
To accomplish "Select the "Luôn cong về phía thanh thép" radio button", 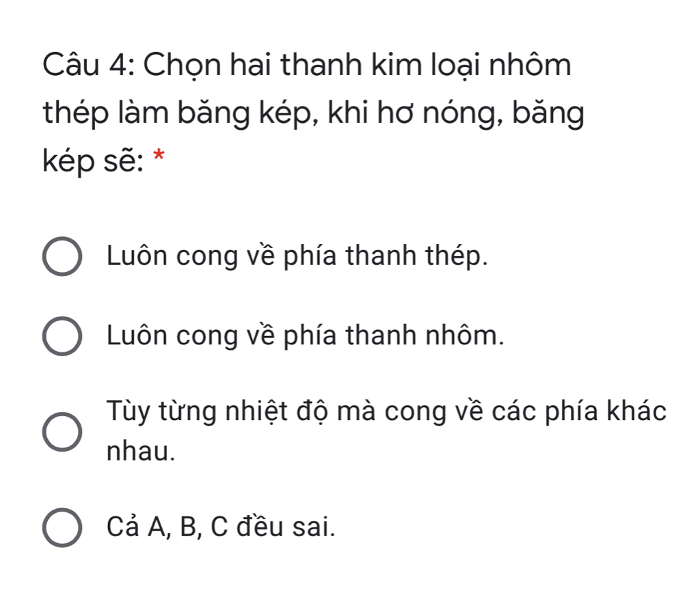I will (x=63, y=257).
